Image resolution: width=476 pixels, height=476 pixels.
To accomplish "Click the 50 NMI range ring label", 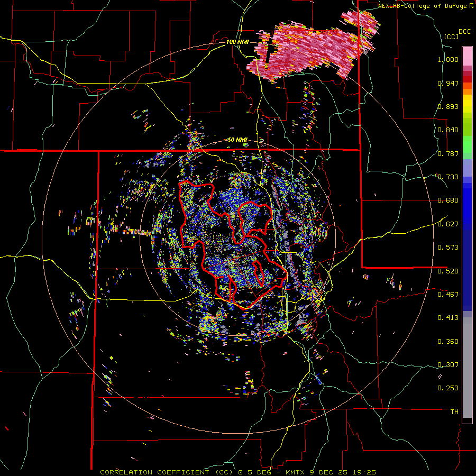I will click(x=237, y=140).
